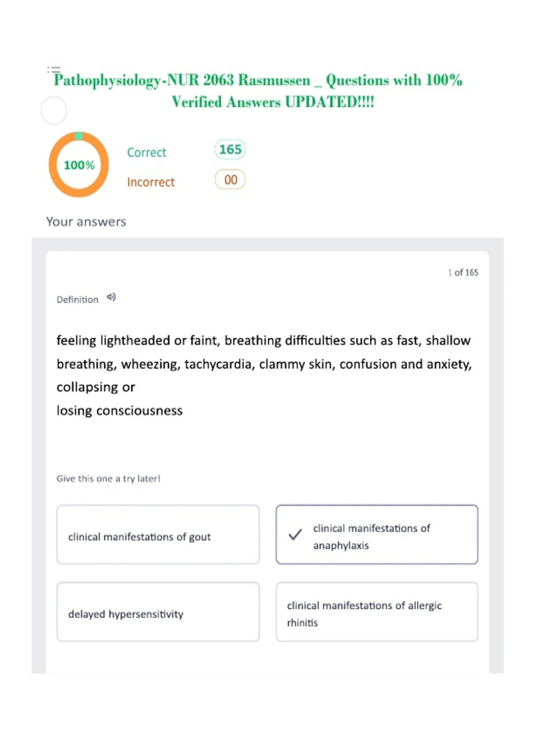The width and height of the screenshot is (534, 756).
Task: Click the empty circle avatar below title
Action: [54, 110]
